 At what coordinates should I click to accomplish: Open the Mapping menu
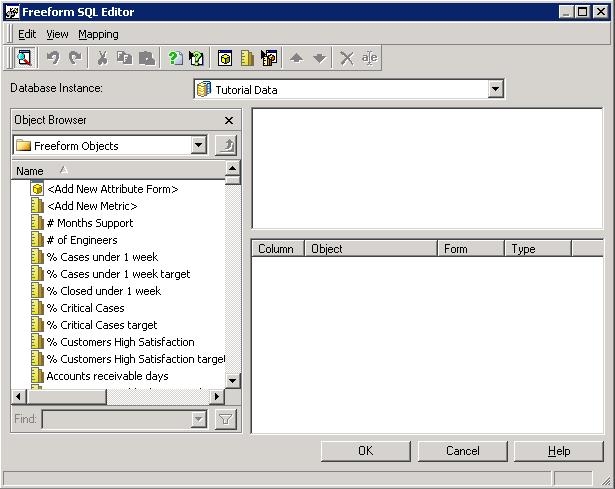click(98, 34)
